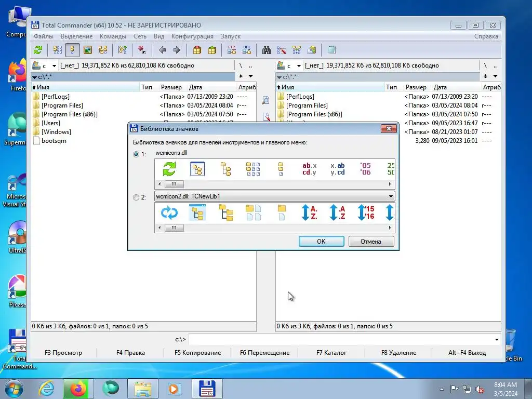This screenshot has height=399, width=532.
Task: Toggle the full details view toolbar icon
Action: pos(72,50)
